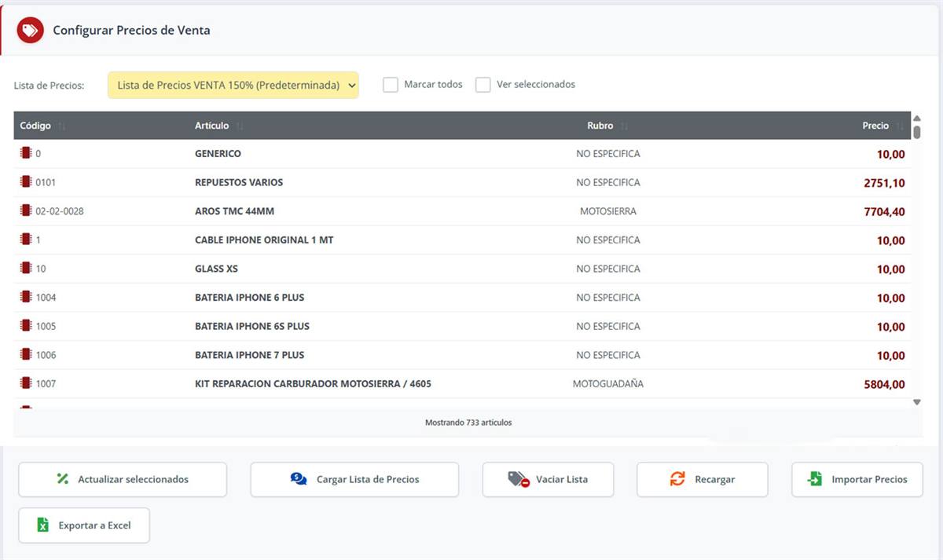Select CABLE IPHONE ORIGINAL 1 MT
The height and width of the screenshot is (560, 943).
pos(264,240)
